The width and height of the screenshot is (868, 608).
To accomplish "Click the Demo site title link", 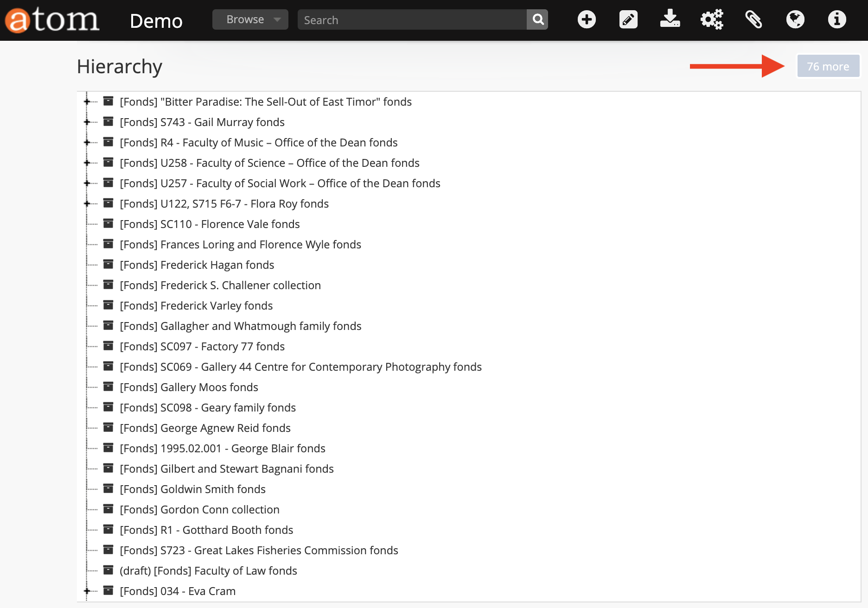I will pyautogui.click(x=156, y=21).
